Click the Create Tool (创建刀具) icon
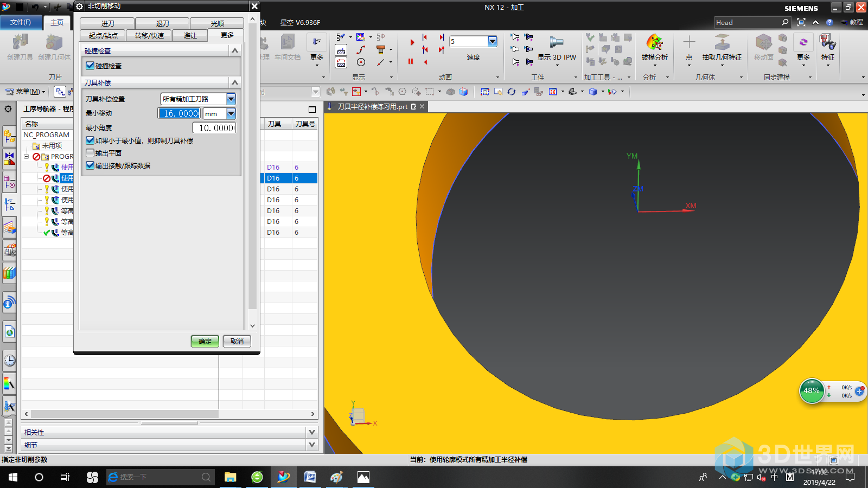 tap(20, 42)
